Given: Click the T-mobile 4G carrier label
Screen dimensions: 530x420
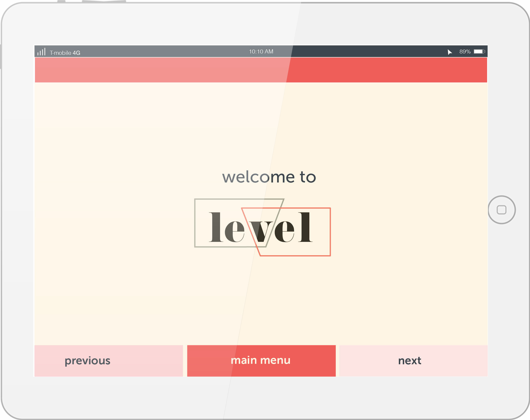Looking at the screenshot, I should tap(65, 53).
